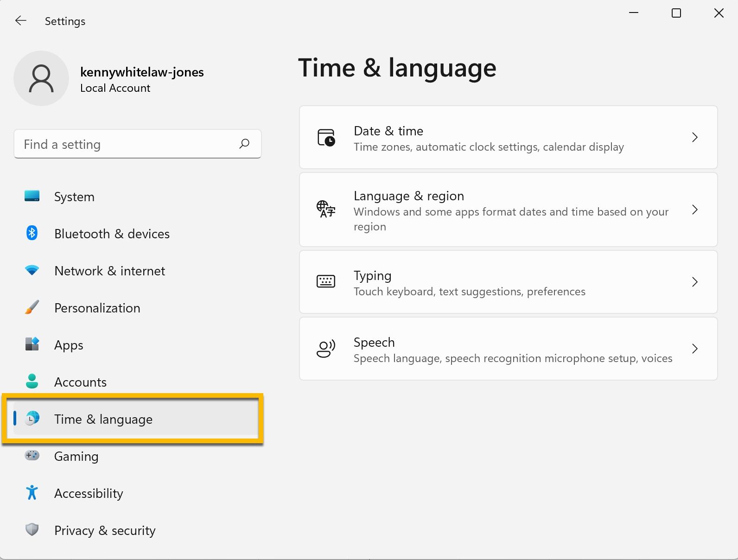Click 'Speech language, speech recognition' description
Screen dimensions: 738x560
[x=513, y=358]
